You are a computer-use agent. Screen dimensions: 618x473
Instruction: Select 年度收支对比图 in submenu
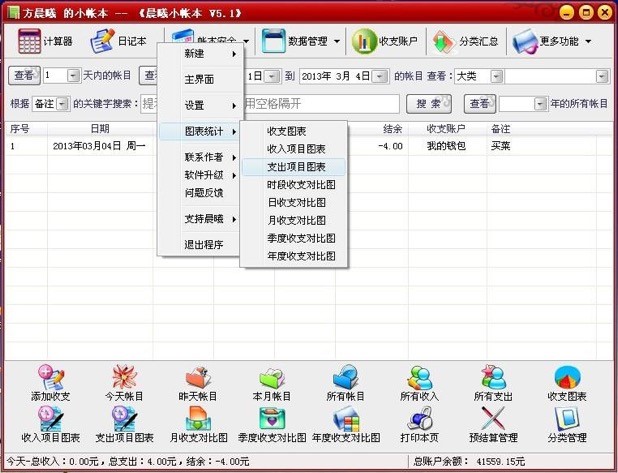(x=294, y=256)
